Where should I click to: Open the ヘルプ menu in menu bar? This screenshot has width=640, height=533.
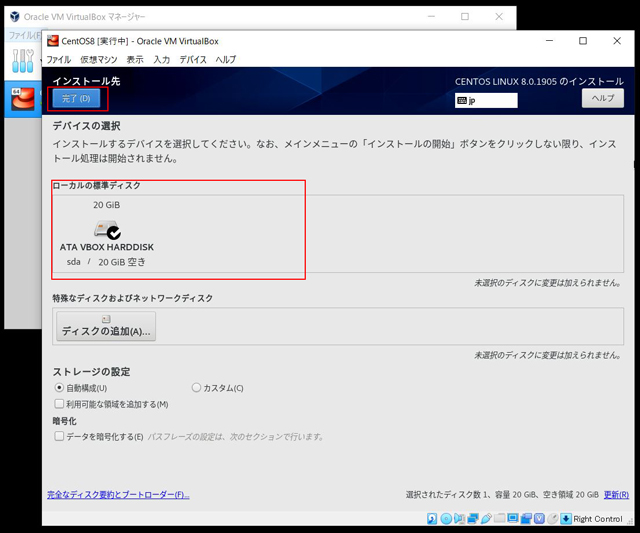pyautogui.click(x=226, y=60)
